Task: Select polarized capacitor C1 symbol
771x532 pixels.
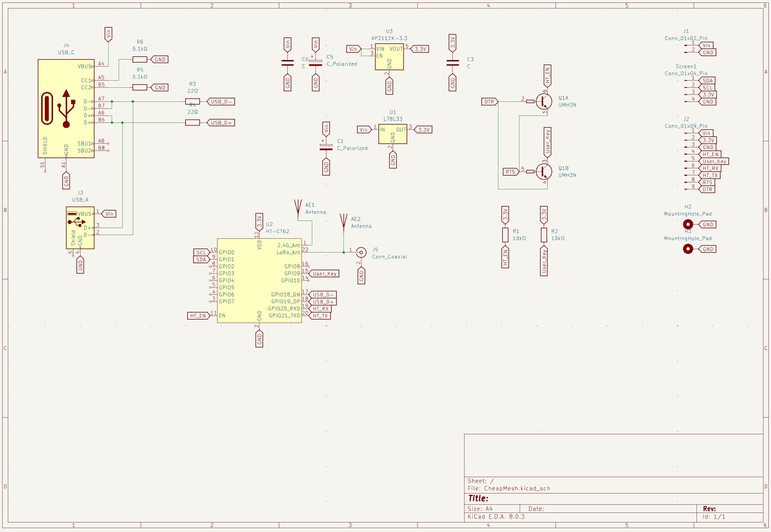Action: coord(326,147)
